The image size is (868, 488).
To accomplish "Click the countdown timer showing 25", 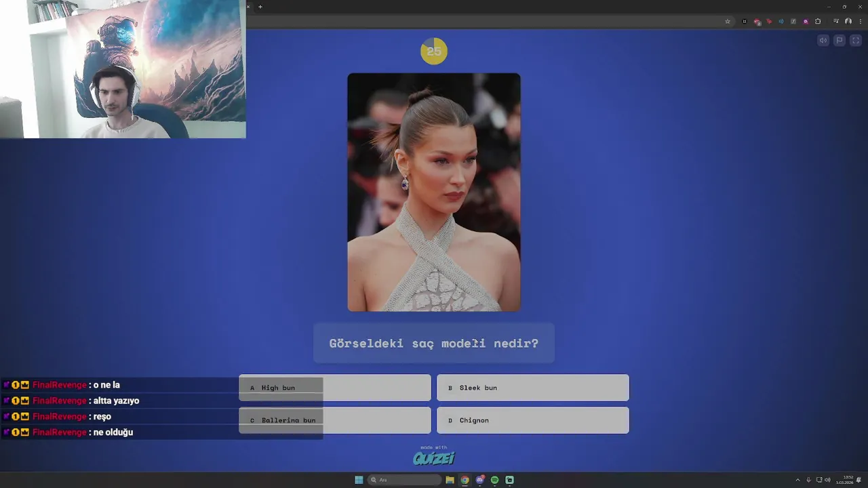I will [434, 51].
